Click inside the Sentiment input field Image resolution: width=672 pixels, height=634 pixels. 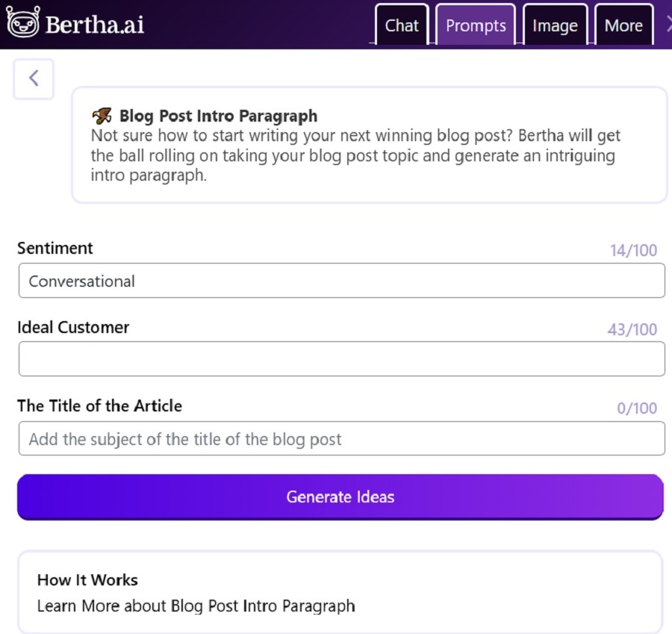tap(341, 281)
